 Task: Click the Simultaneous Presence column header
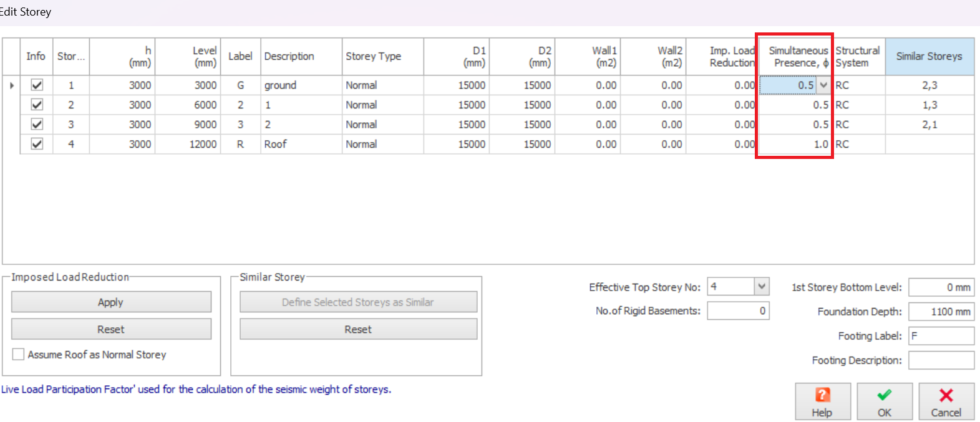(797, 56)
